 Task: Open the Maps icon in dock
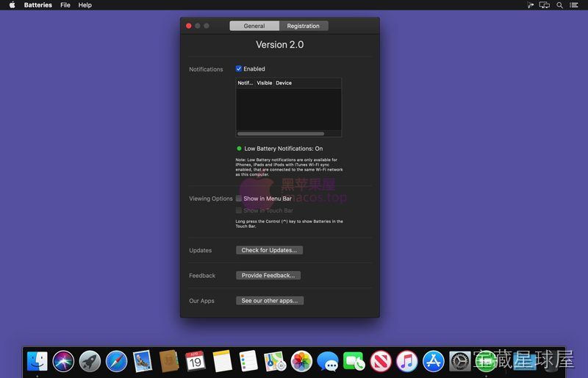tap(274, 361)
